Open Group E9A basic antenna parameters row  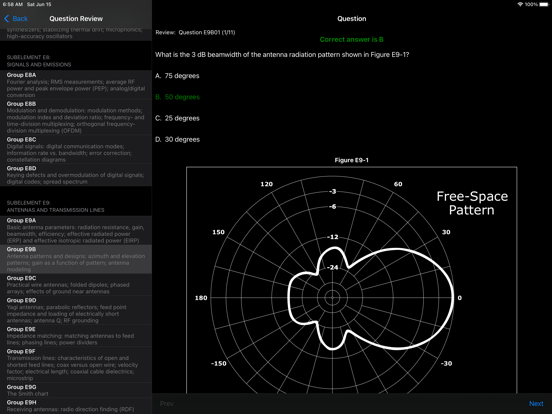76,231
